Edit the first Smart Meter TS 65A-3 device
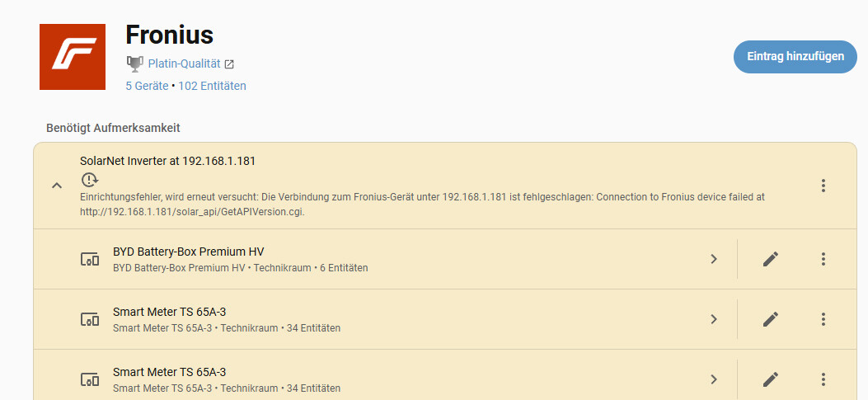Image resolution: width=868 pixels, height=400 pixels. (771, 319)
